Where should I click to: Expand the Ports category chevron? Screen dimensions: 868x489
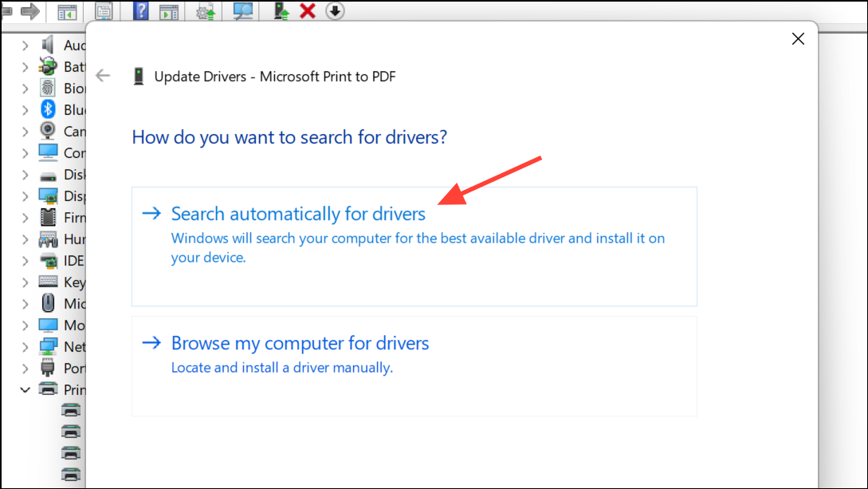click(x=25, y=369)
